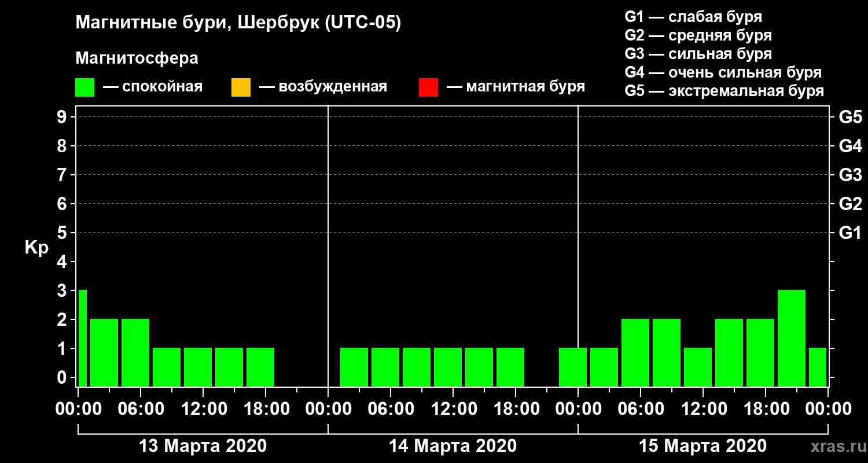Viewport: 868px width, 463px height.
Task: Click the Kp 2 bar spanning 06:00 on 15 Марта
Action: click(635, 352)
